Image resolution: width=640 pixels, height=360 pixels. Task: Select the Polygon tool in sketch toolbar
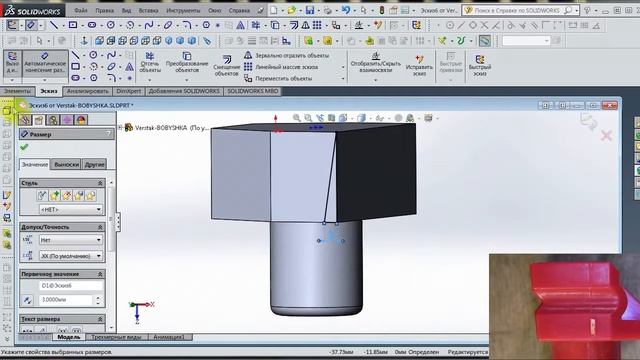[206, 25]
